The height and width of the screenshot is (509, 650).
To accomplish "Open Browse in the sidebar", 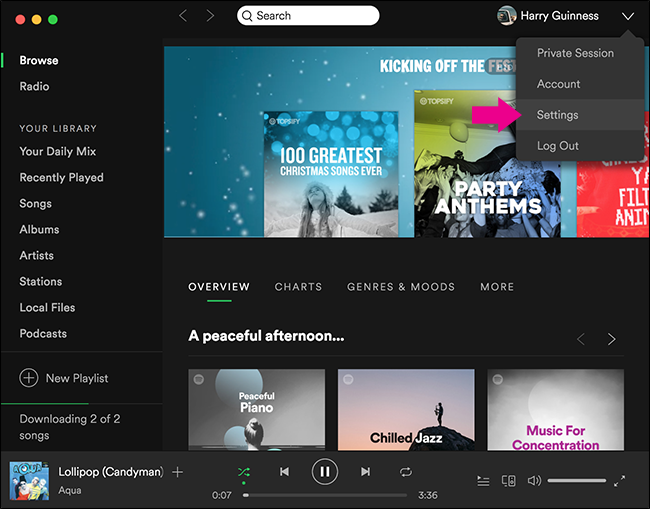I will pos(39,61).
